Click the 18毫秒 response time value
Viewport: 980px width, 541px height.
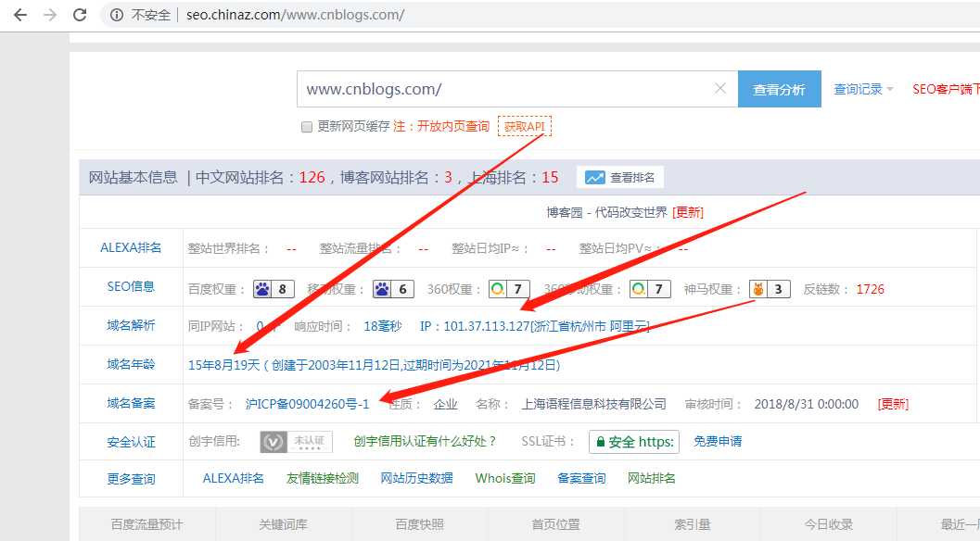tap(383, 326)
